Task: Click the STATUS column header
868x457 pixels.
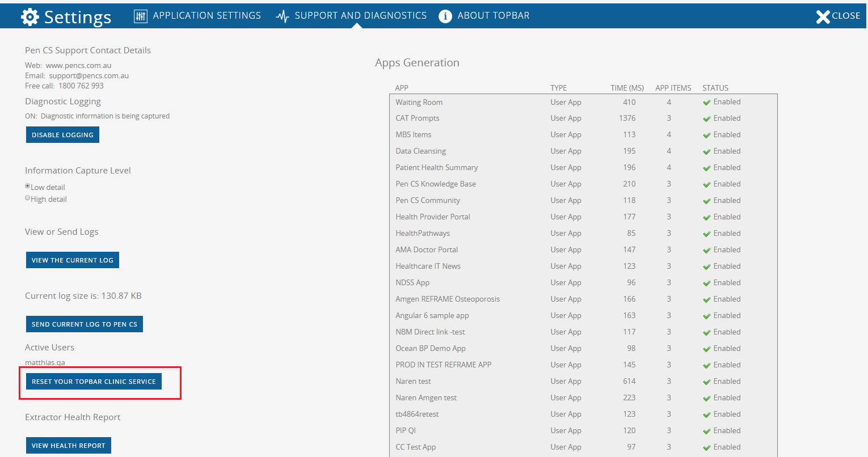Action: coord(715,88)
